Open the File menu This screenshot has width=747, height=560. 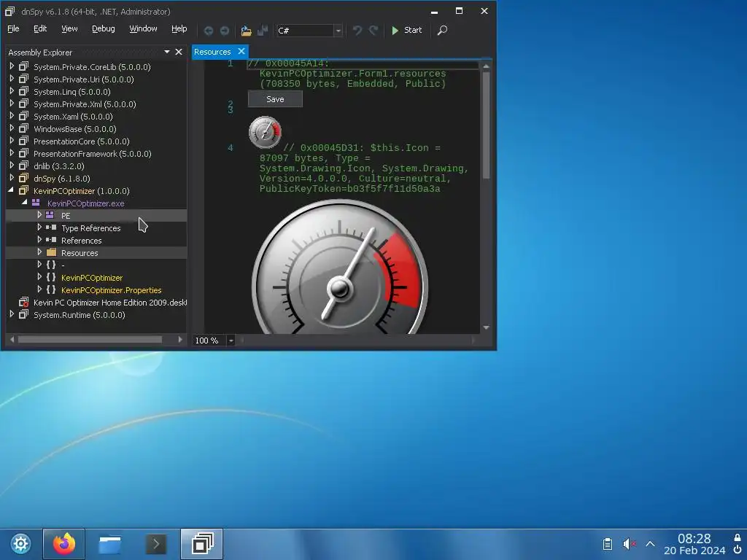coord(13,28)
